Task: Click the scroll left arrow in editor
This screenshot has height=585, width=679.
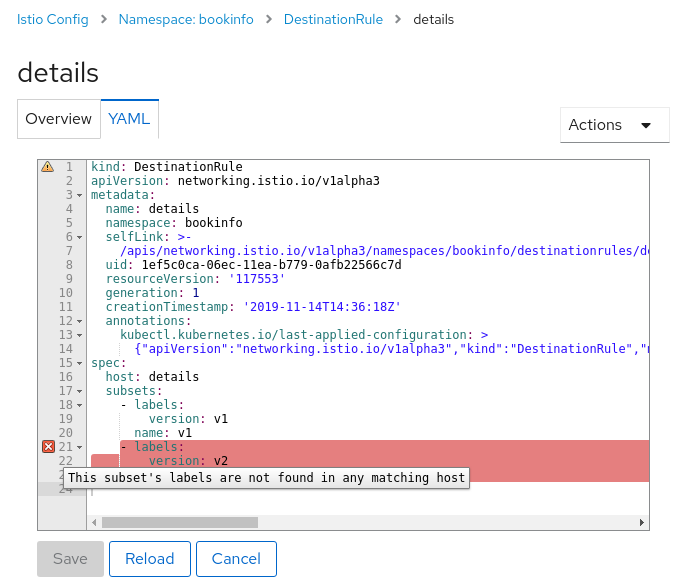Action: coord(94,522)
